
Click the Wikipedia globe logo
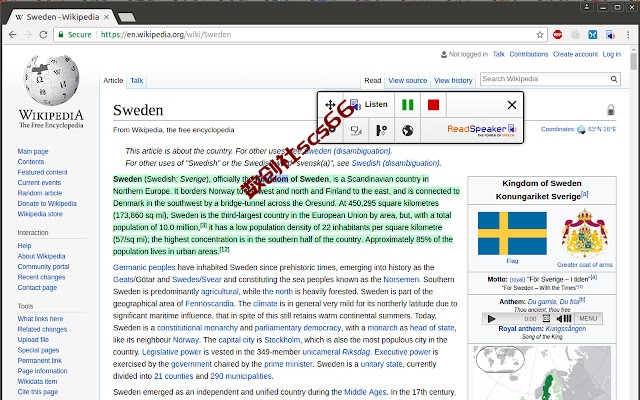(51, 80)
